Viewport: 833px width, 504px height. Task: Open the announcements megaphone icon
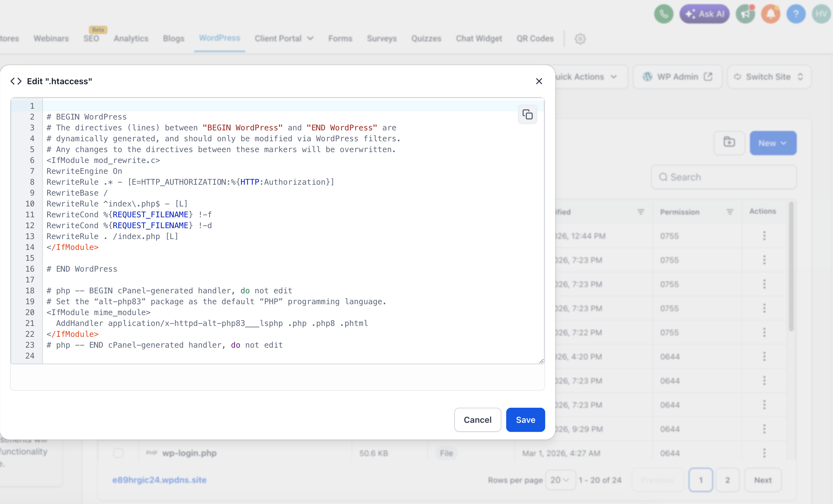pos(745,14)
